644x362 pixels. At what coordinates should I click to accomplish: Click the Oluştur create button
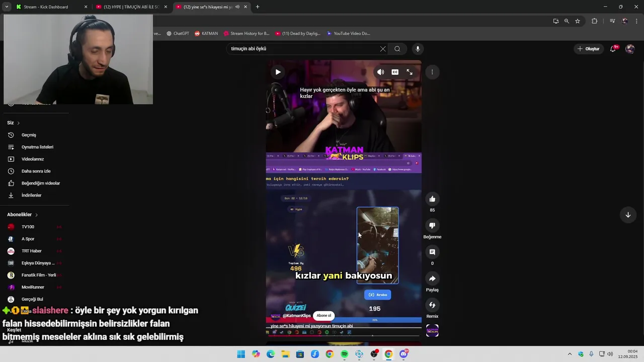[x=589, y=49]
